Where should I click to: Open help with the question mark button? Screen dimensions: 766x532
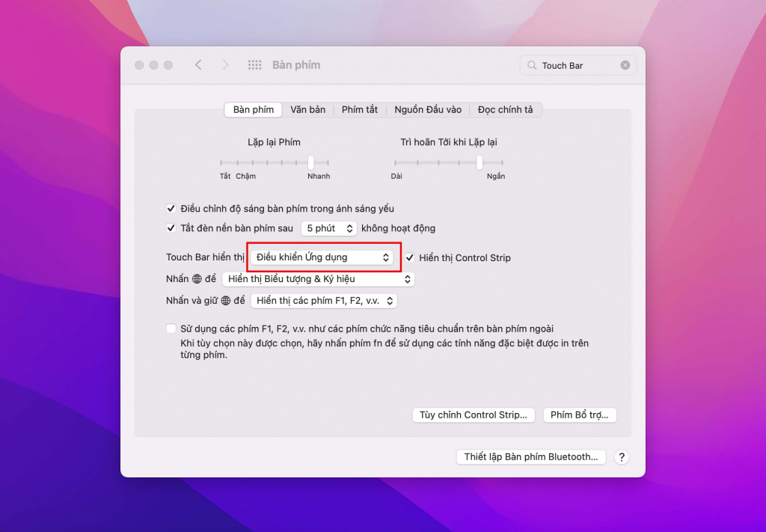pyautogui.click(x=622, y=457)
